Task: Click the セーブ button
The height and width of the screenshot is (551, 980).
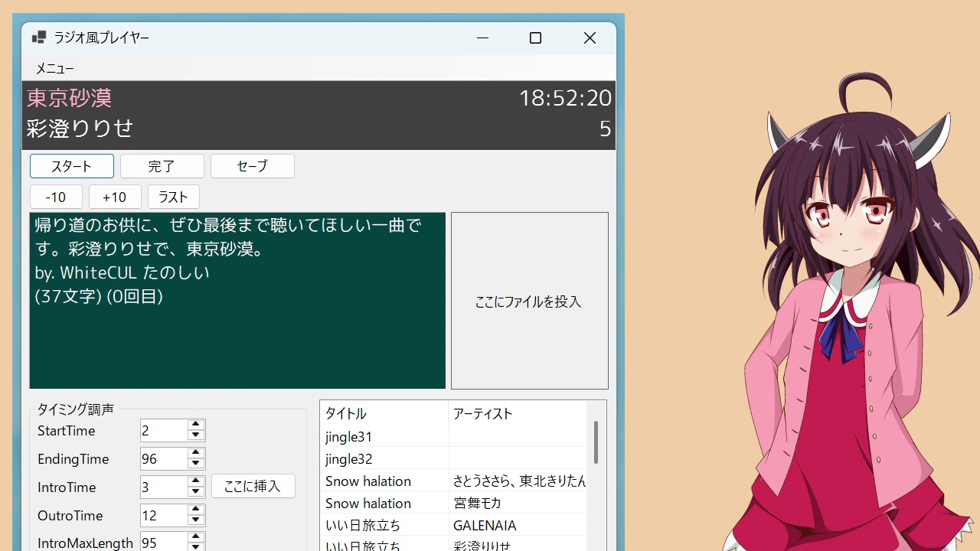Action: [252, 166]
